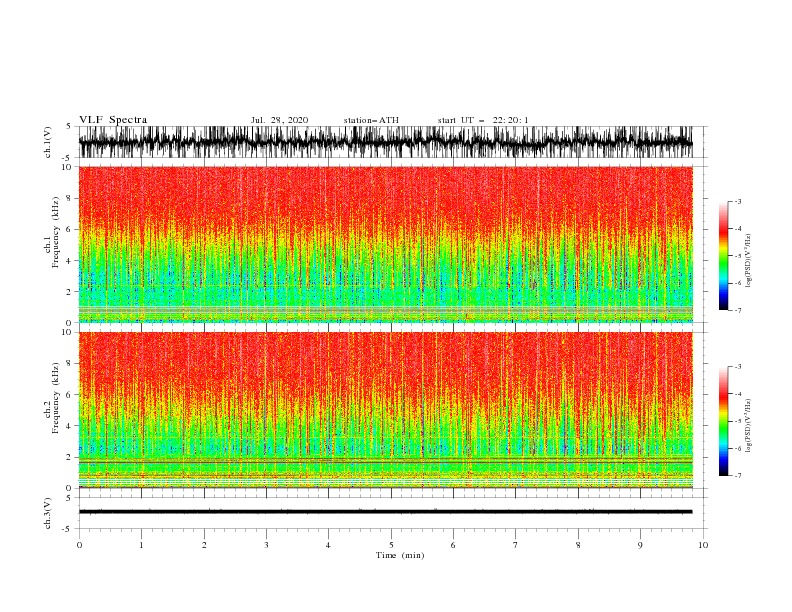Image resolution: width=792 pixels, height=612 pixels.
Task: Click the ch.2 PSD color scale bar
Action: (723, 421)
